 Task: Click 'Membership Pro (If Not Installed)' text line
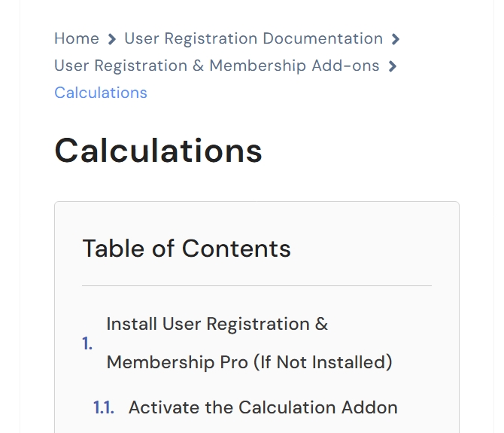[x=250, y=362]
